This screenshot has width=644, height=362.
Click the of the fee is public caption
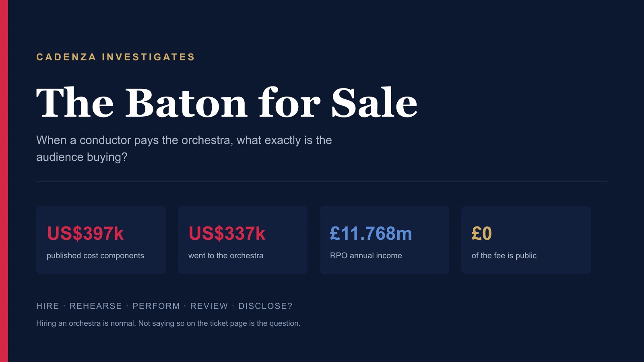(x=504, y=255)
